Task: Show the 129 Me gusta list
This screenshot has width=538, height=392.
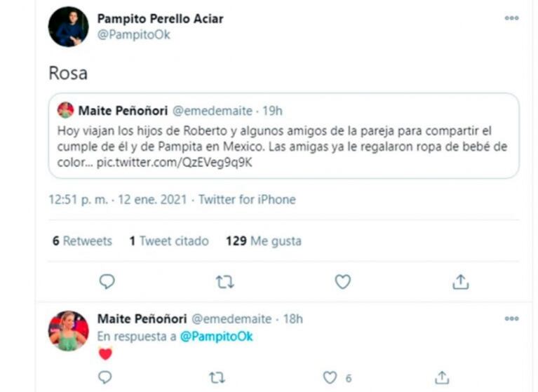Action: coord(264,241)
